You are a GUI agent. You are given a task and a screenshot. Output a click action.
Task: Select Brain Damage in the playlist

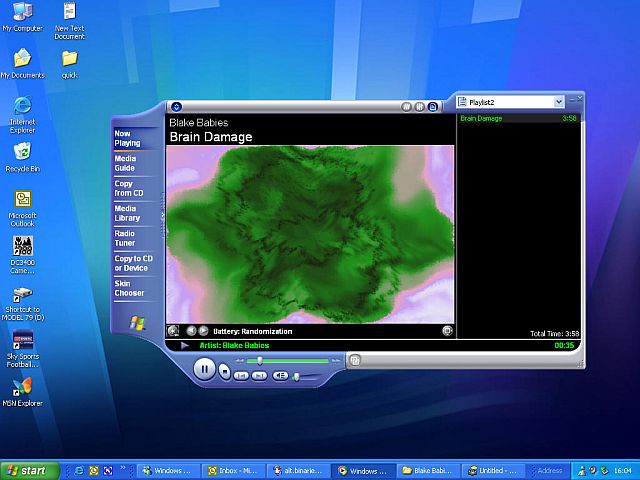tap(518, 118)
